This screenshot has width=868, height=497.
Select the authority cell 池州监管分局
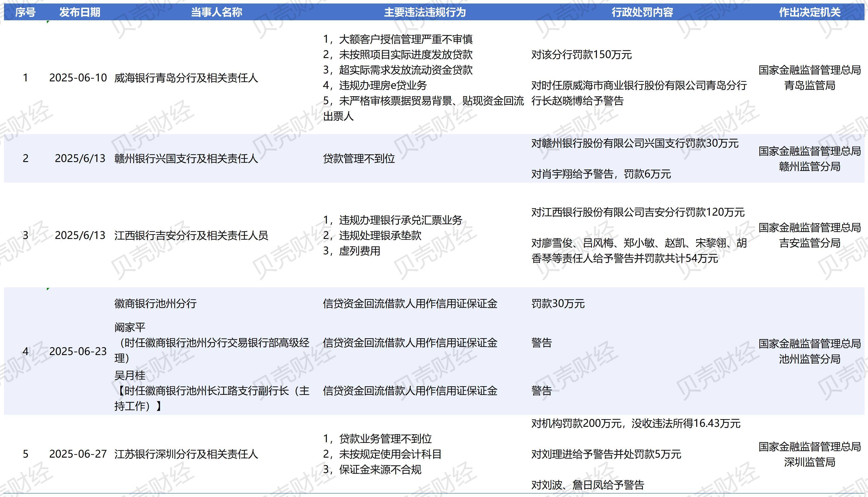pos(810,351)
